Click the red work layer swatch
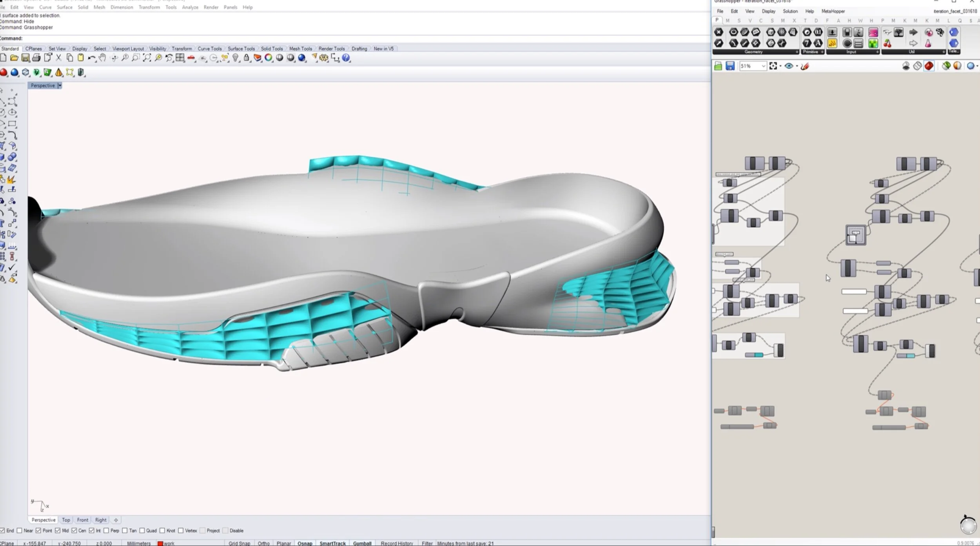Image resolution: width=980 pixels, height=546 pixels. click(x=160, y=544)
